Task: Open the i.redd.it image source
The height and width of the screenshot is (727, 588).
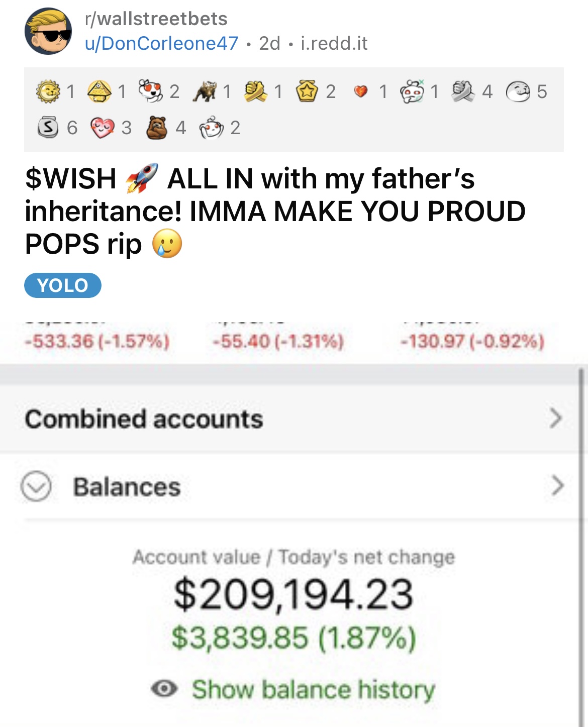Action: pos(334,44)
